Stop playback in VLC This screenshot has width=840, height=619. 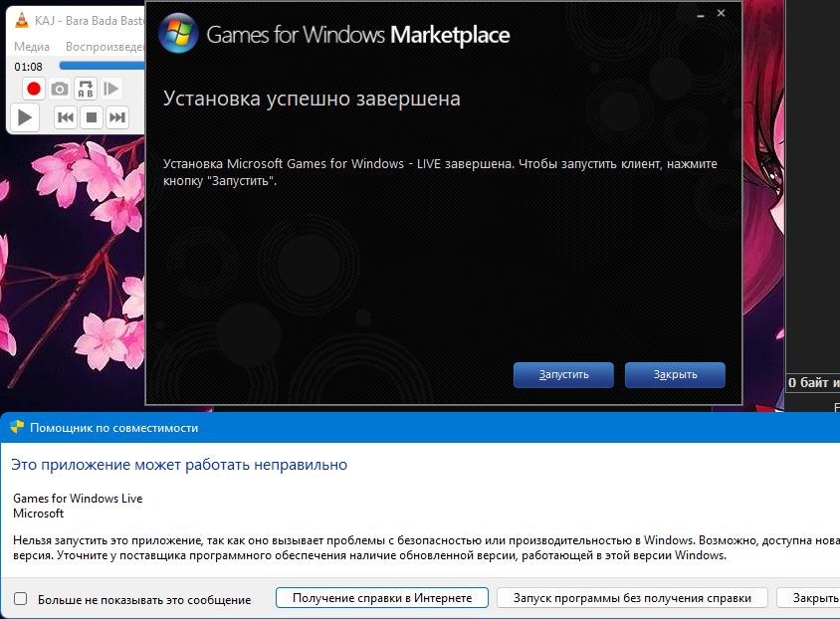click(92, 117)
